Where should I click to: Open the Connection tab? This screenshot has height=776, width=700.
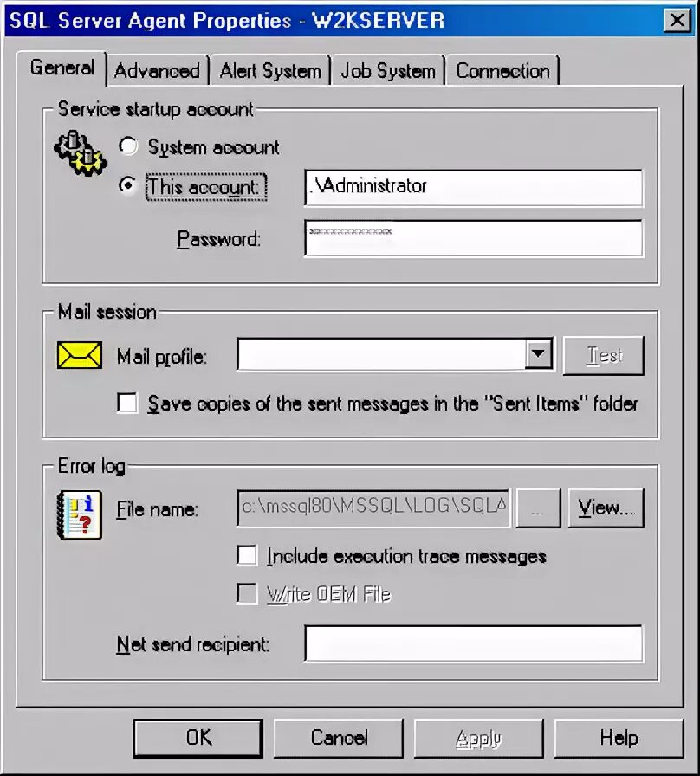502,71
